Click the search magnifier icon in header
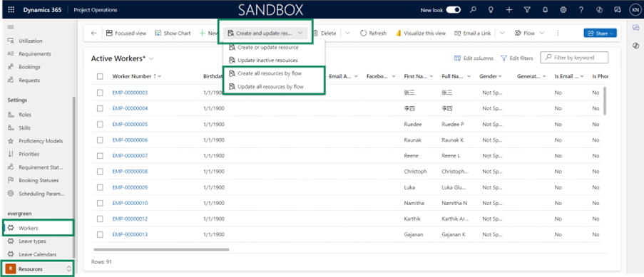This screenshot has height=277, width=644. click(x=473, y=10)
